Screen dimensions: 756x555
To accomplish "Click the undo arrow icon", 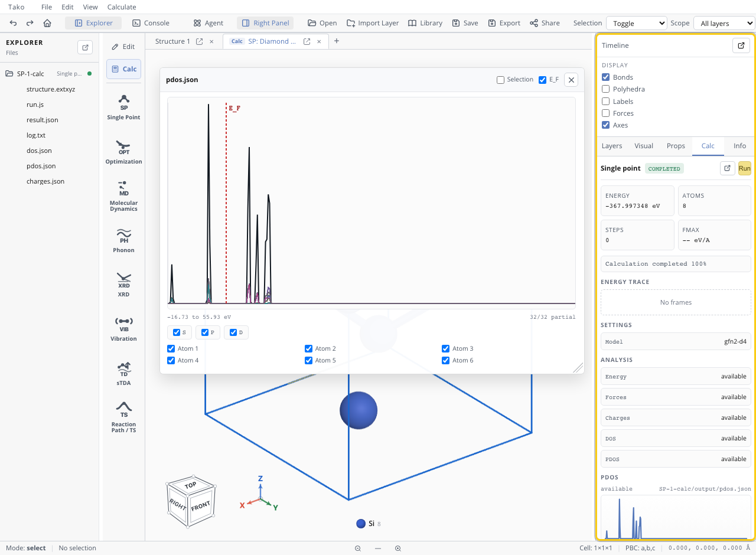I will coord(14,23).
